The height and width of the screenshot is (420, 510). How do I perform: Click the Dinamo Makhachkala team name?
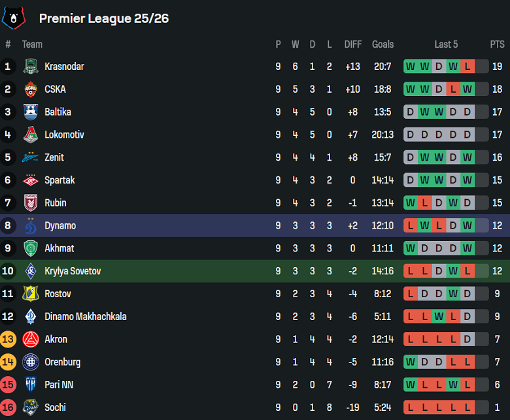(x=86, y=316)
